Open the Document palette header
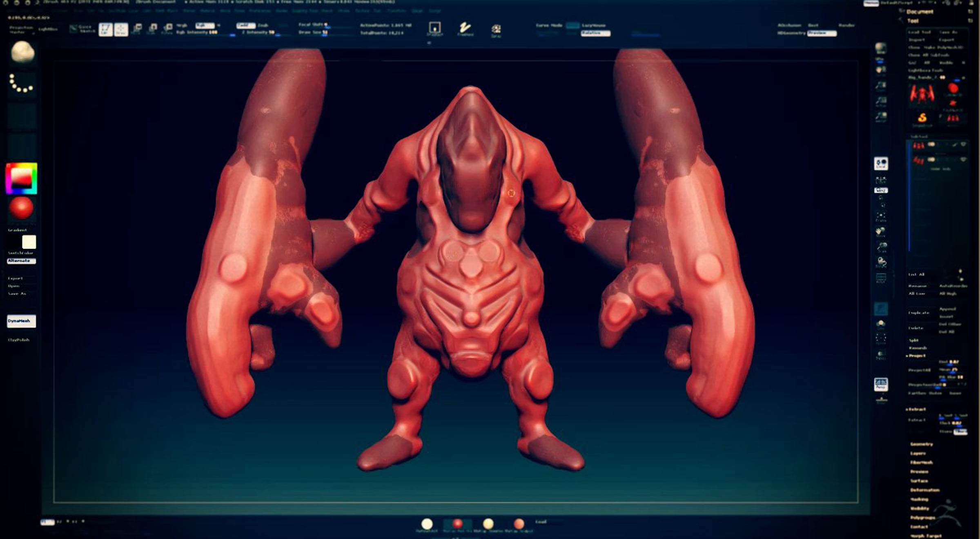 tap(920, 12)
